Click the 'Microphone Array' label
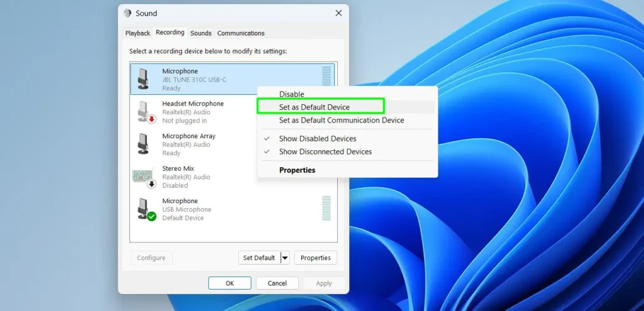The width and height of the screenshot is (644, 311). pyautogui.click(x=189, y=136)
